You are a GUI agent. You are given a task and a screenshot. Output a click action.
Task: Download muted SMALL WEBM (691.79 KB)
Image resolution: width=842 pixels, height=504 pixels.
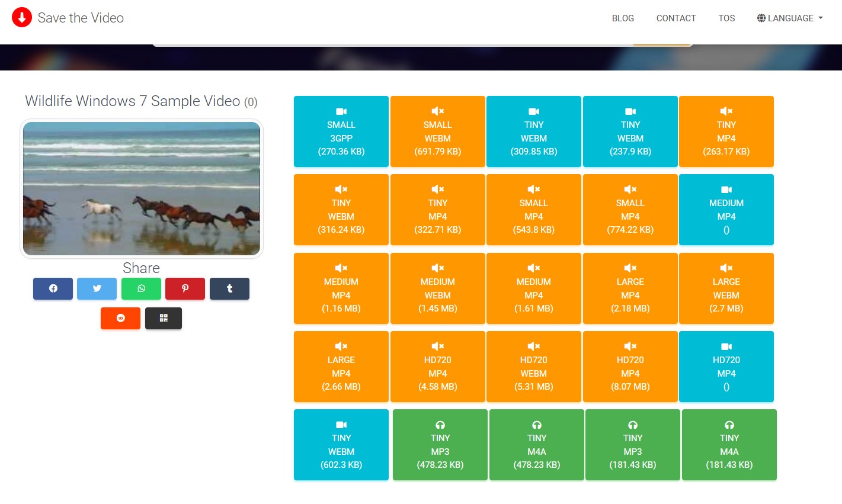[438, 131]
